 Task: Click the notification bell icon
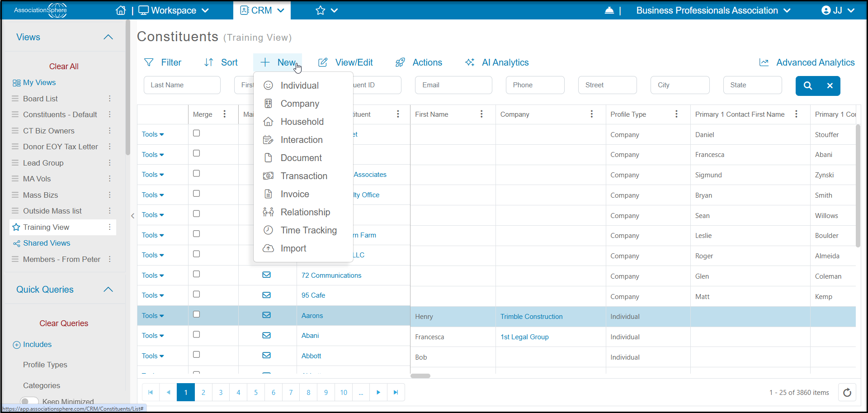pyautogui.click(x=609, y=10)
